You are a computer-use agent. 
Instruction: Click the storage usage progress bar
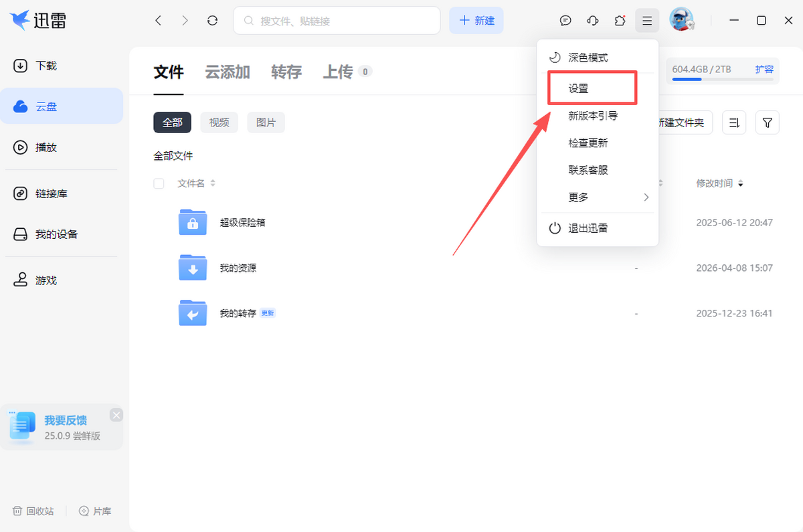pyautogui.click(x=723, y=80)
